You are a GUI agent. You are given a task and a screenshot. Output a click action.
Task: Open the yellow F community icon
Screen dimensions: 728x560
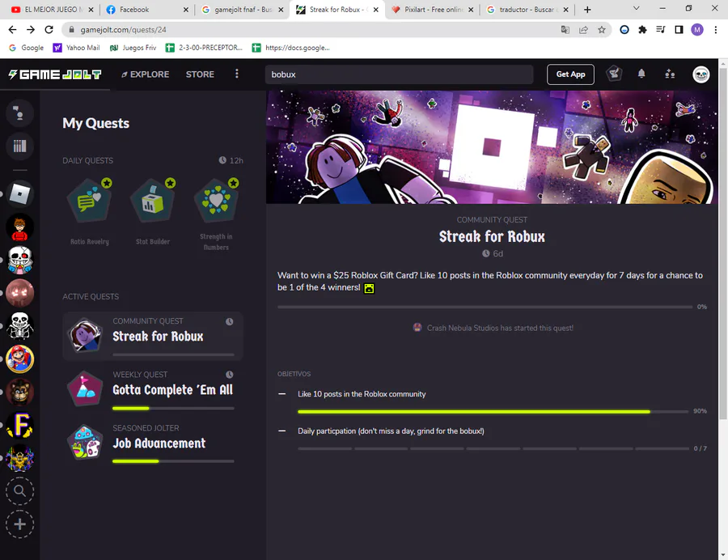point(19,425)
